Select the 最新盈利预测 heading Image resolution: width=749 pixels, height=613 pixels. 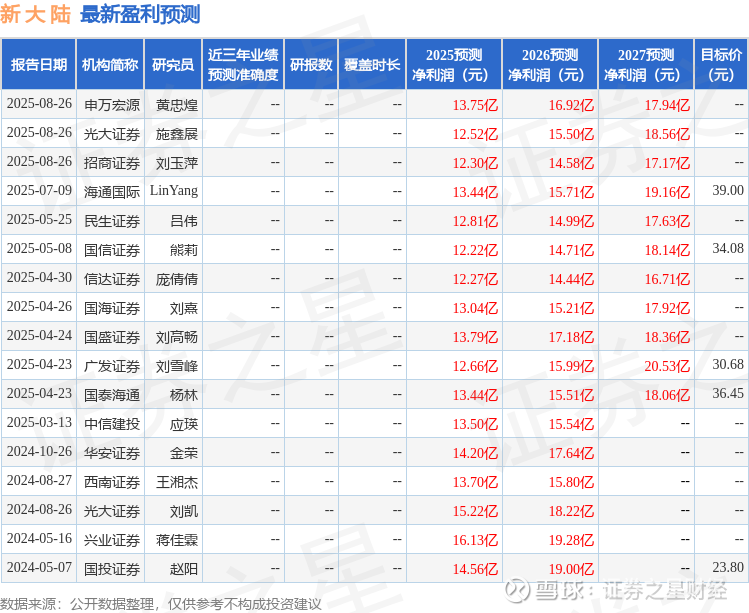(140, 15)
